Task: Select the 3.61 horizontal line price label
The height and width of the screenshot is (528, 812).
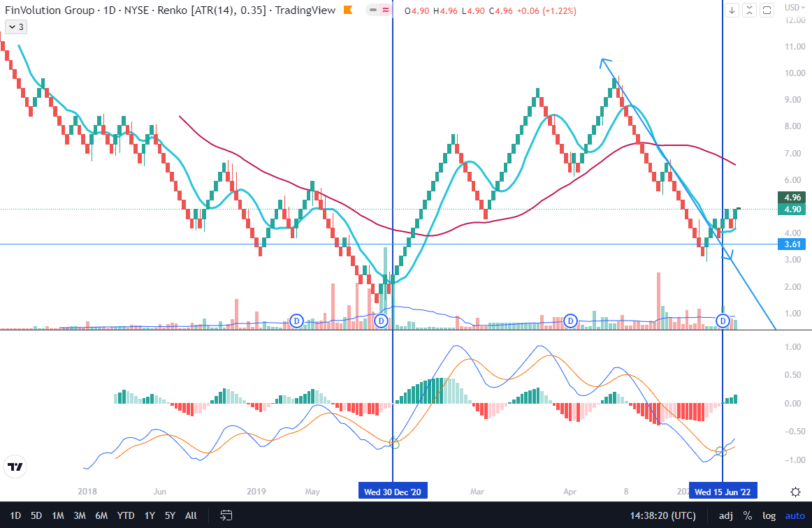Action: pos(792,244)
